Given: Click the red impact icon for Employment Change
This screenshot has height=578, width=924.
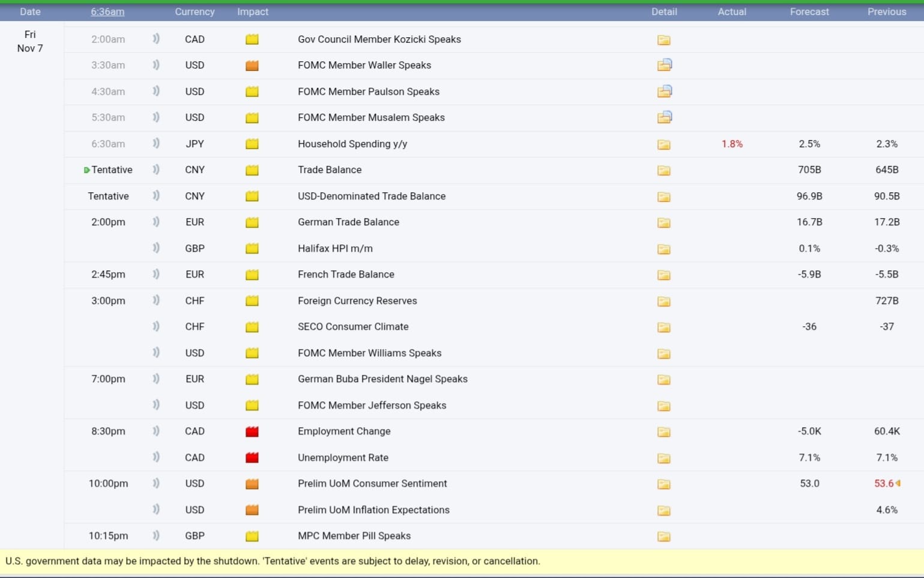Looking at the screenshot, I should point(252,431).
